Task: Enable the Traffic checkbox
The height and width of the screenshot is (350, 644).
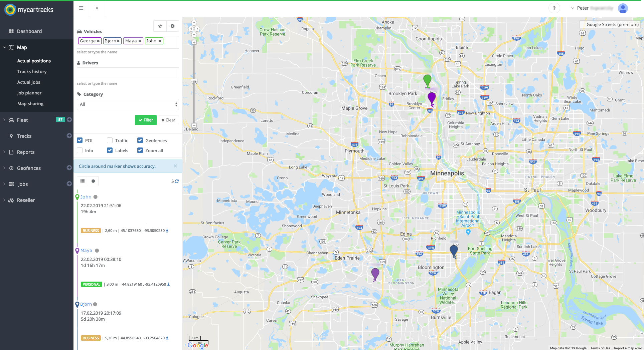Action: point(110,140)
